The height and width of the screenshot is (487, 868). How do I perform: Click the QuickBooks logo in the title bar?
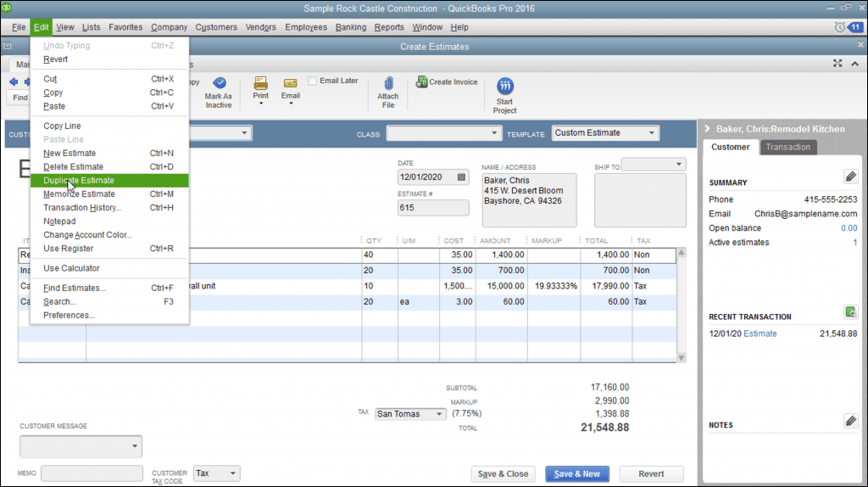[7, 7]
